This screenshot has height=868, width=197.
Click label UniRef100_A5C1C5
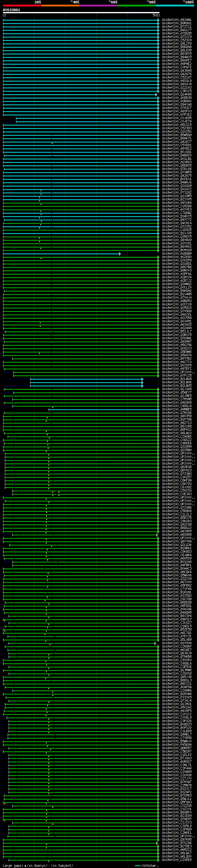(176, 125)
